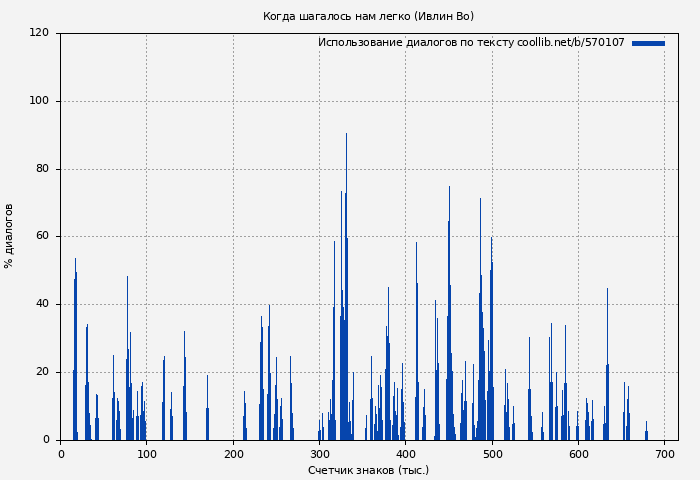Image resolution: width=700 pixels, height=480 pixels.
Task: Click the y-axis tick label 100
Action: tap(39, 101)
